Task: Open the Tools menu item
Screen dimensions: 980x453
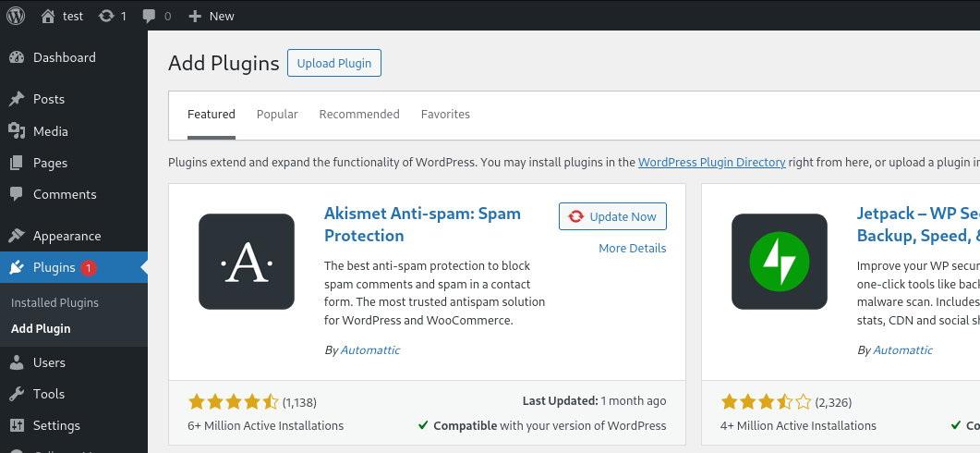Action: 48,394
